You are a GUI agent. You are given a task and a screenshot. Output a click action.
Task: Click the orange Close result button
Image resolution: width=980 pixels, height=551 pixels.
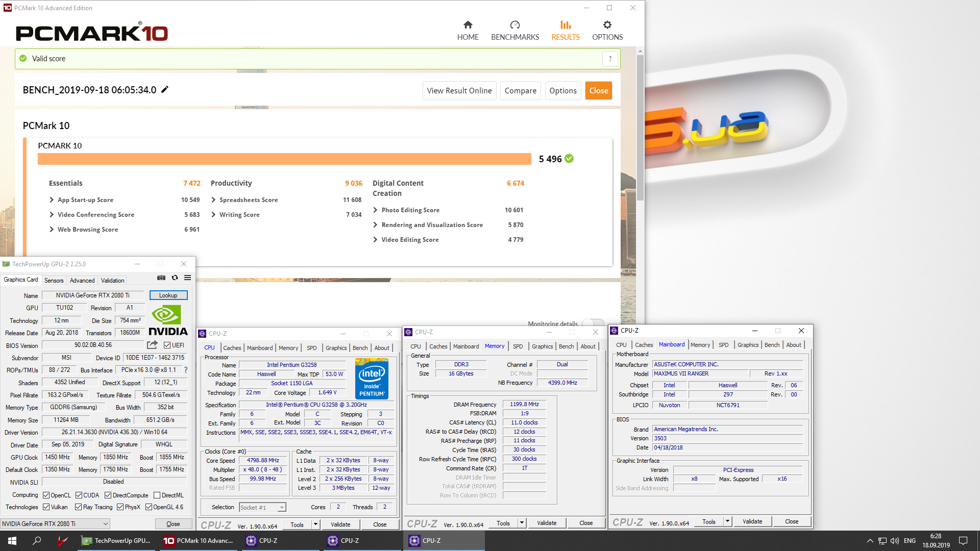(599, 91)
